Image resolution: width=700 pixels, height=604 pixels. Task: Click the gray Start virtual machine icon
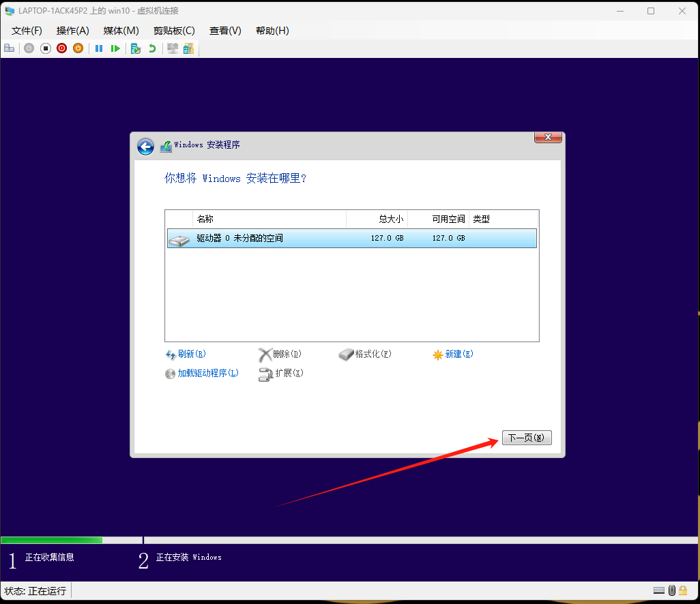coord(29,48)
